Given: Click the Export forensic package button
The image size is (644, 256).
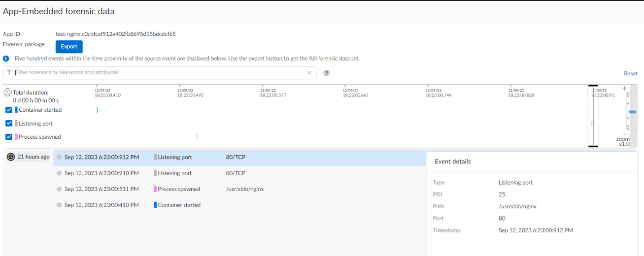Looking at the screenshot, I should coord(69,47).
